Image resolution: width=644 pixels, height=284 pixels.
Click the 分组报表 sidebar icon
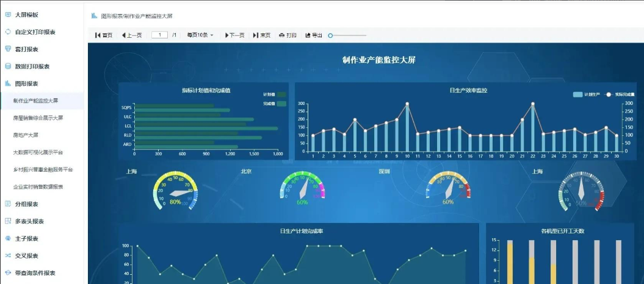click(8, 204)
